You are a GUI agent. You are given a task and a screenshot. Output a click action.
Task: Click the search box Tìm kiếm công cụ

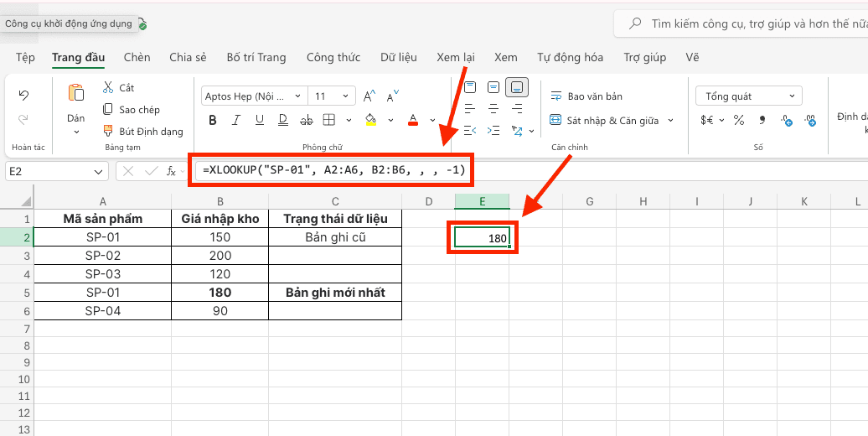[741, 23]
